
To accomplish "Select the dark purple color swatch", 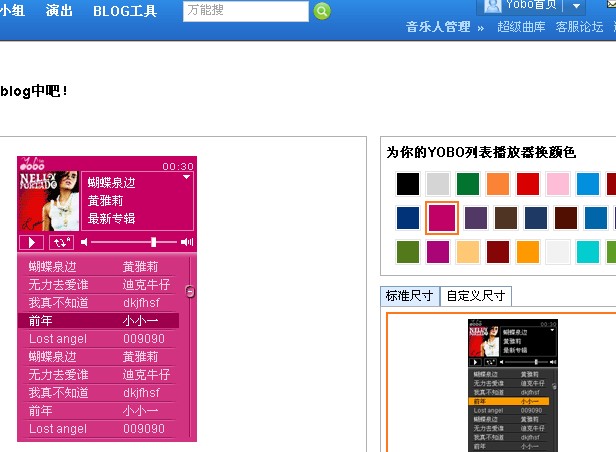I will point(476,218).
